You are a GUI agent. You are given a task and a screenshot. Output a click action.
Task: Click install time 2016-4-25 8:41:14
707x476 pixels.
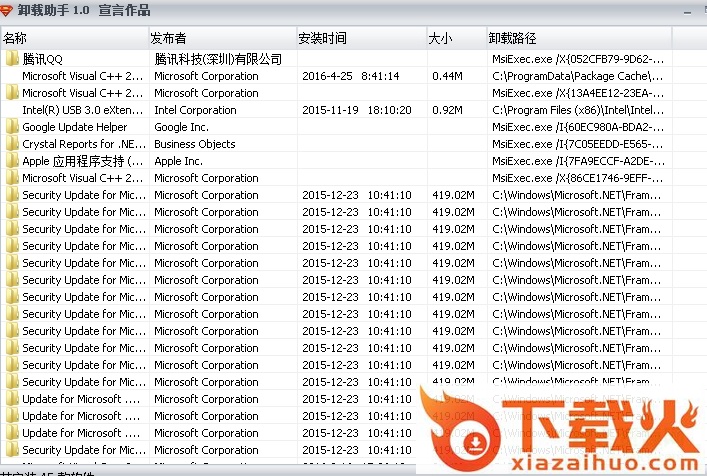pos(351,76)
